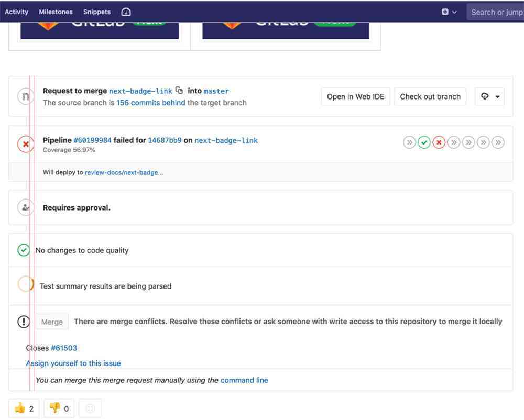Open the performance bar icon in navbar

[126, 12]
